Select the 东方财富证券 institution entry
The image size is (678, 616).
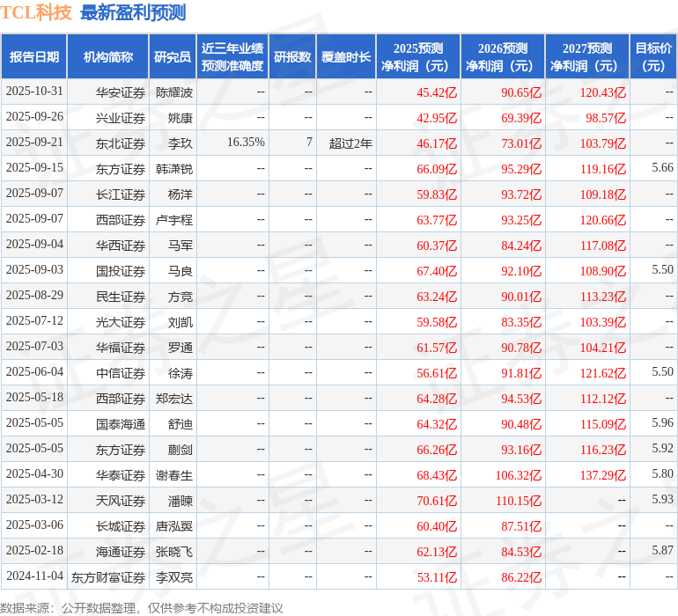pos(107,577)
